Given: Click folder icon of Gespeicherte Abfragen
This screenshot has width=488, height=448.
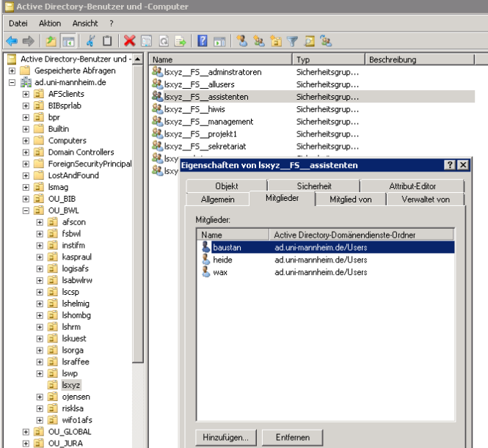Looking at the screenshot, I should click(25, 70).
